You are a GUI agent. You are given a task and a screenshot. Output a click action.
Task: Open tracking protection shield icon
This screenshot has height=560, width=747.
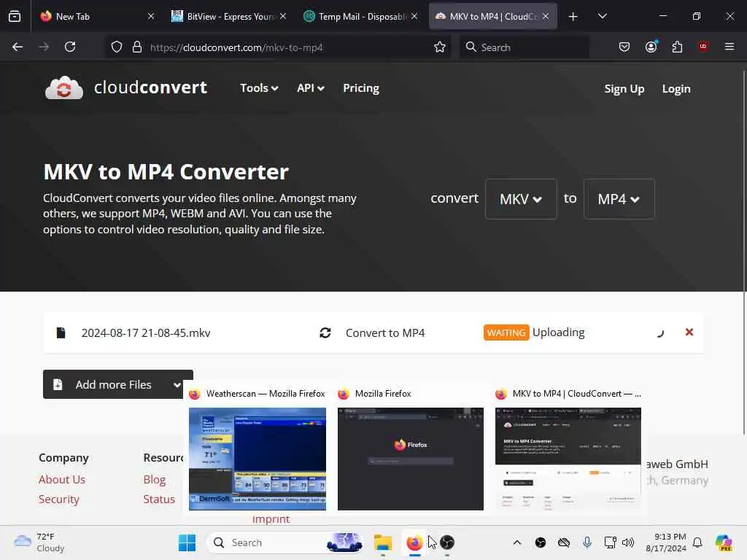117,47
